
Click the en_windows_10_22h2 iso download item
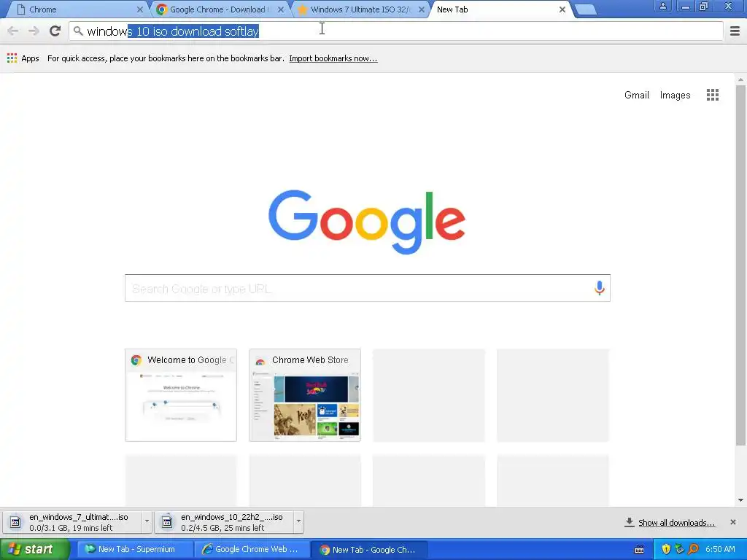tap(224, 522)
